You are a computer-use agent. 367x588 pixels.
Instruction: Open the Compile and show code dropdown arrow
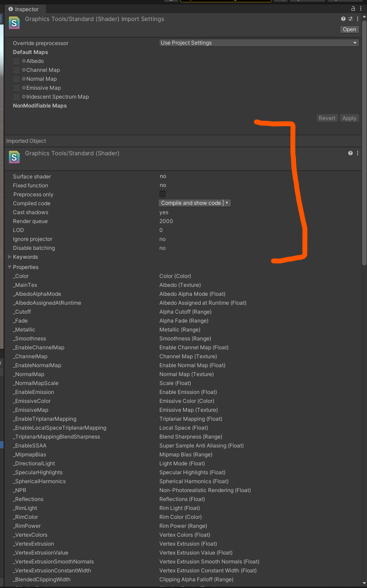tap(227, 203)
